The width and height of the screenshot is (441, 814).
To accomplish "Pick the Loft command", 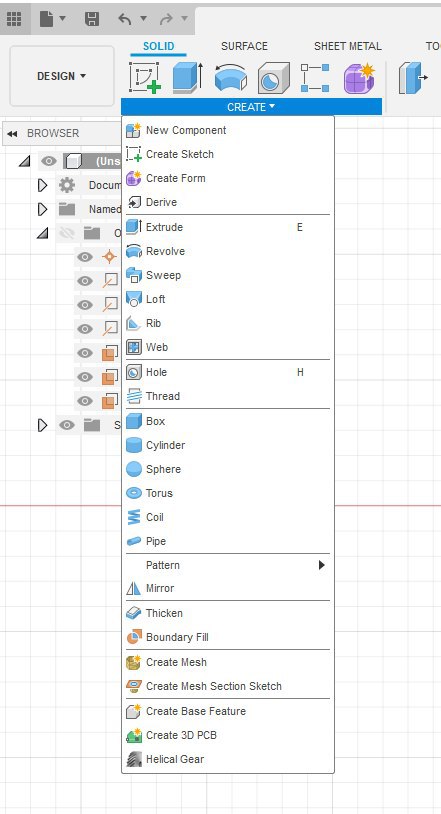I will pos(228,299).
